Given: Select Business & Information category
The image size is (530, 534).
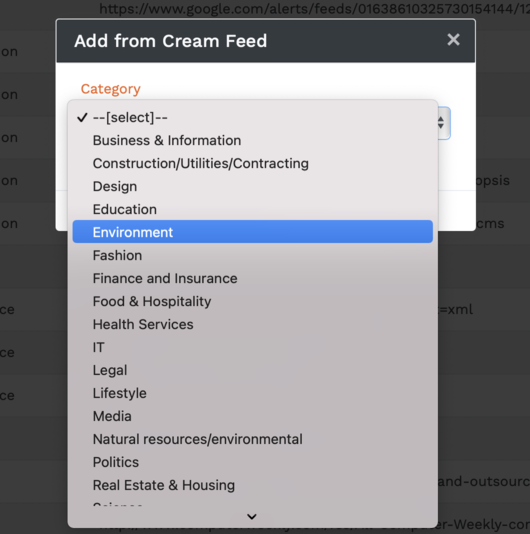Looking at the screenshot, I should (x=253, y=140).
